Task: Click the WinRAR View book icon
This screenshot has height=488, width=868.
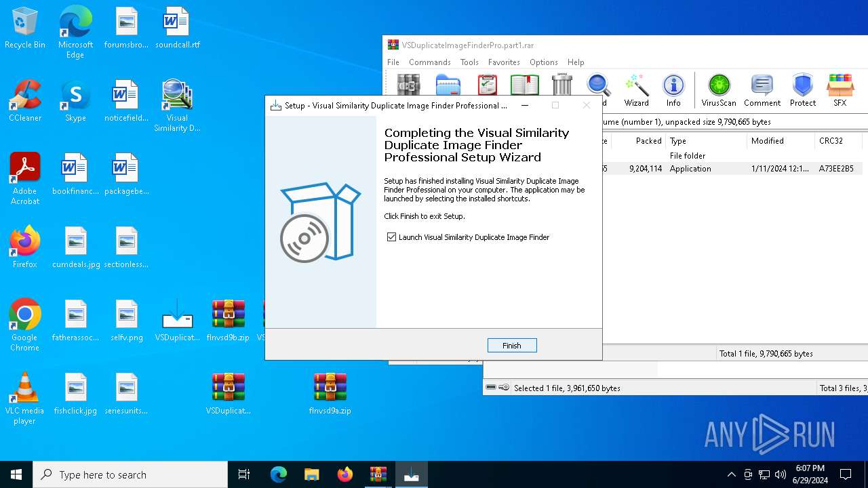Action: click(x=525, y=85)
